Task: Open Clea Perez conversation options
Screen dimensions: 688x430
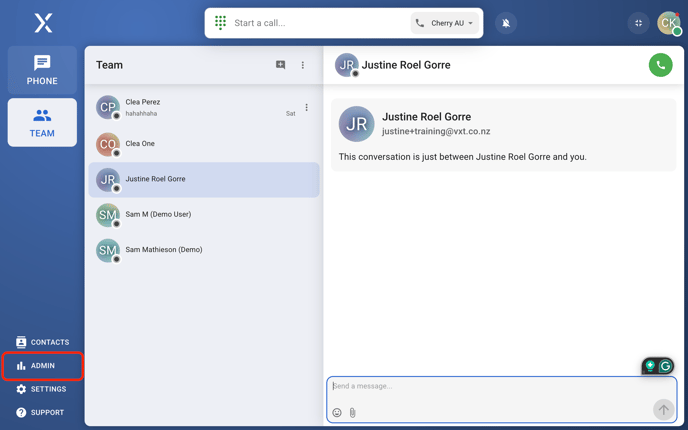Action: click(306, 107)
